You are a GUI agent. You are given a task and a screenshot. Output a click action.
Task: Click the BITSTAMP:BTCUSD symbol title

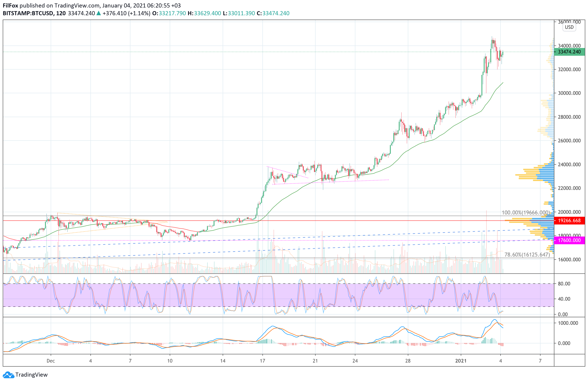[x=28, y=13]
